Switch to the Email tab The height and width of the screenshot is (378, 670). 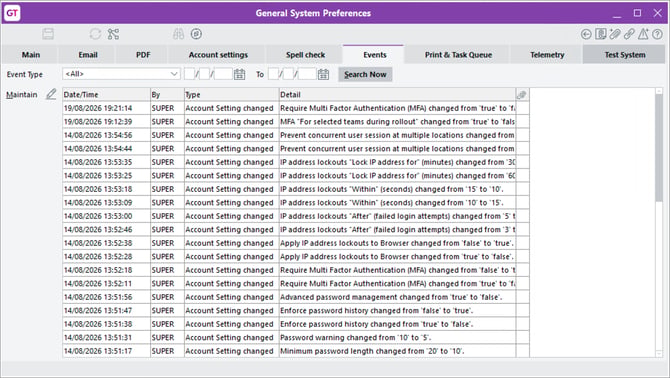88,55
